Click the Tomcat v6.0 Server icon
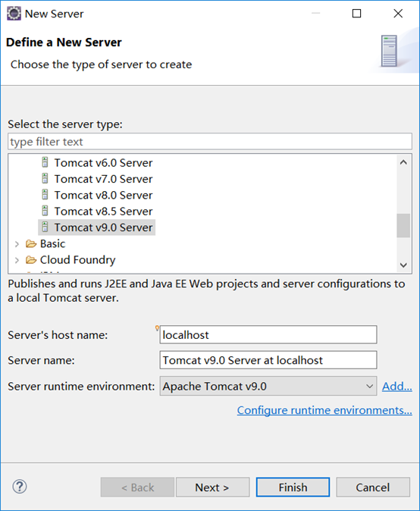This screenshot has width=420, height=511. [45, 162]
